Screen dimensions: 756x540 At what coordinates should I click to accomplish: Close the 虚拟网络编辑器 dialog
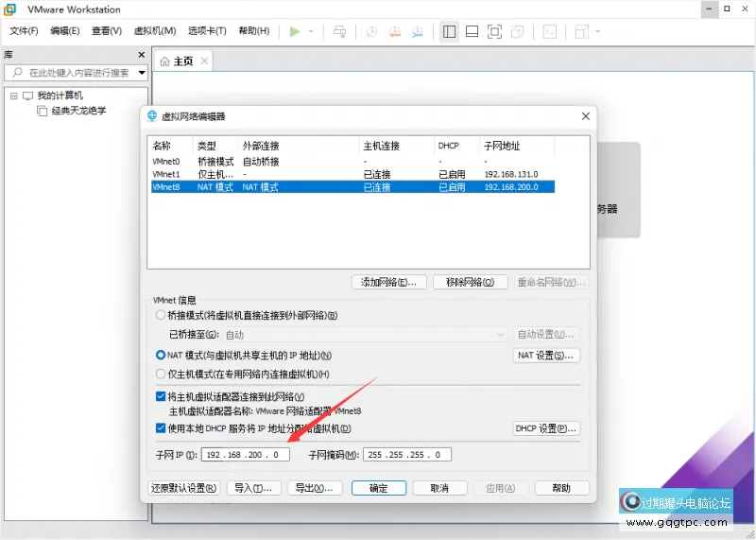[585, 116]
